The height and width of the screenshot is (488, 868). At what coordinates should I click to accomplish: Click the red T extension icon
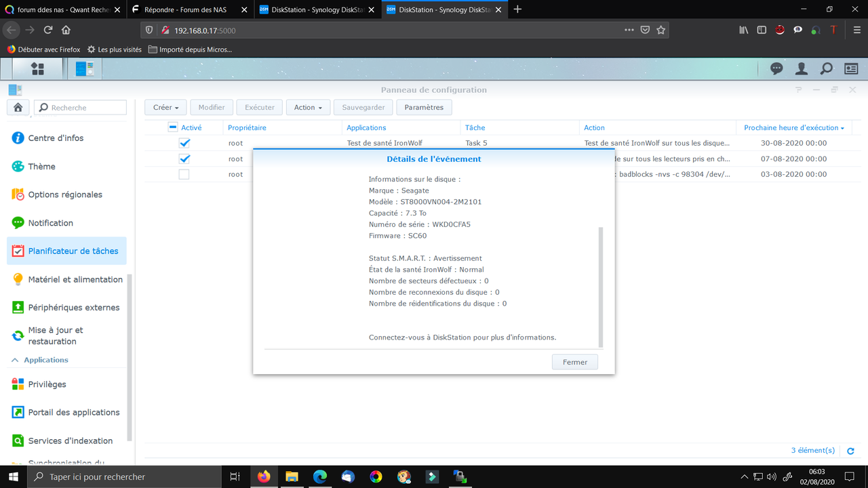[x=833, y=30]
